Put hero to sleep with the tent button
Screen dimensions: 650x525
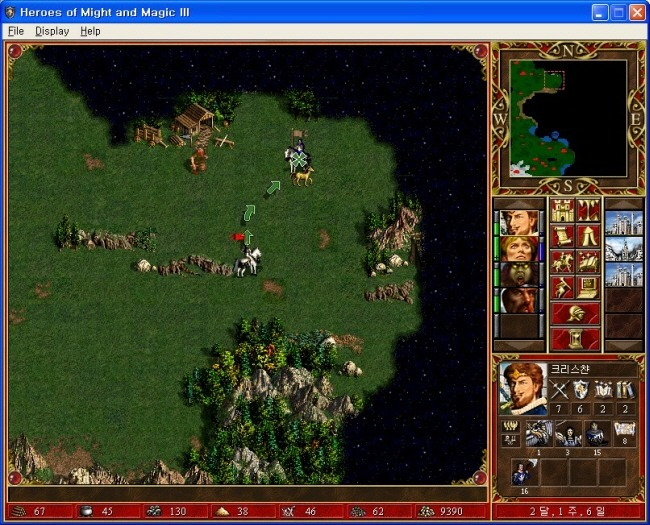(588, 236)
